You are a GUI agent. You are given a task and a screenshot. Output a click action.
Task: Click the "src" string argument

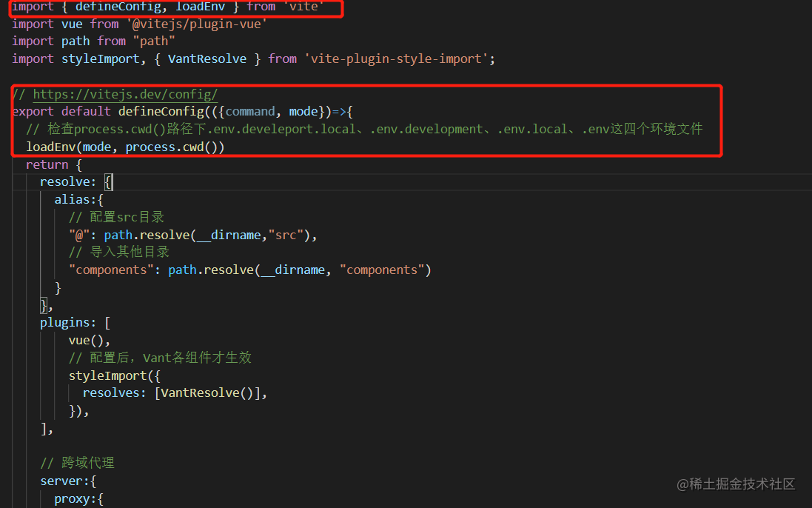286,235
